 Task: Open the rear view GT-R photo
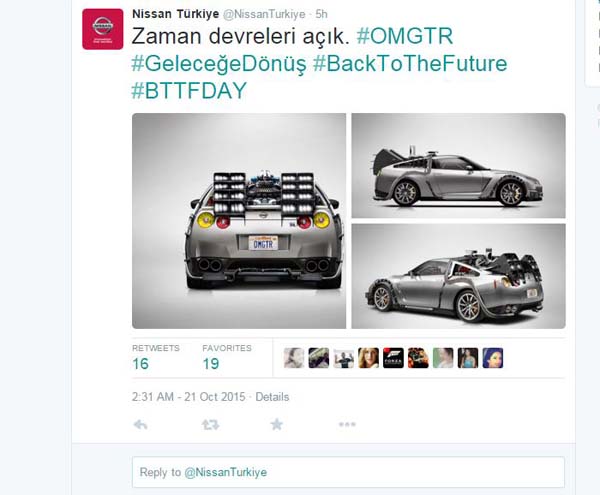tap(239, 221)
